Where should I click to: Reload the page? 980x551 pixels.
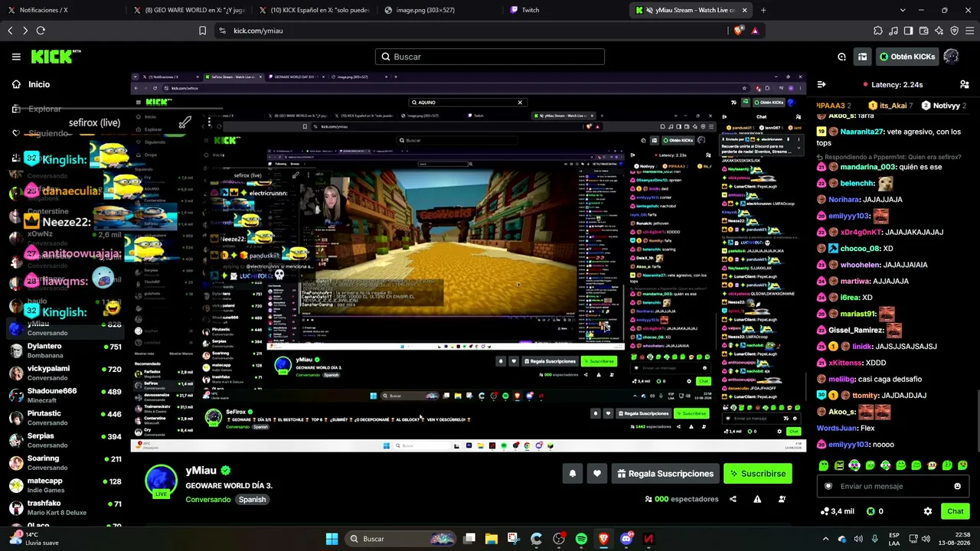[x=41, y=31]
